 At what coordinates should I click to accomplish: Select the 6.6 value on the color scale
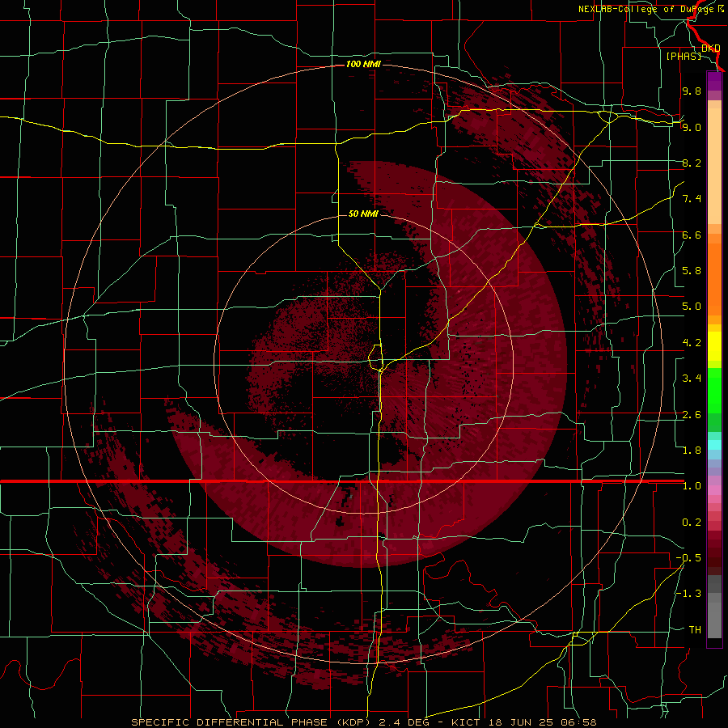click(x=692, y=235)
